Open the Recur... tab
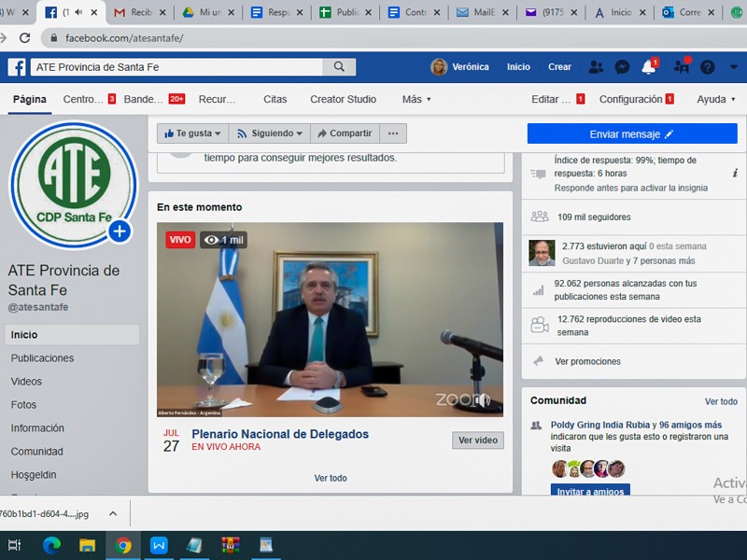Screen dimensions: 747x560 (x=217, y=99)
